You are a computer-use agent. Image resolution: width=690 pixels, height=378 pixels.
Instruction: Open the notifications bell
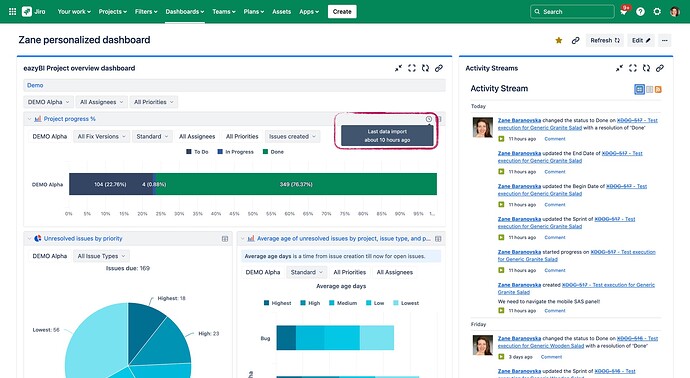tap(624, 11)
